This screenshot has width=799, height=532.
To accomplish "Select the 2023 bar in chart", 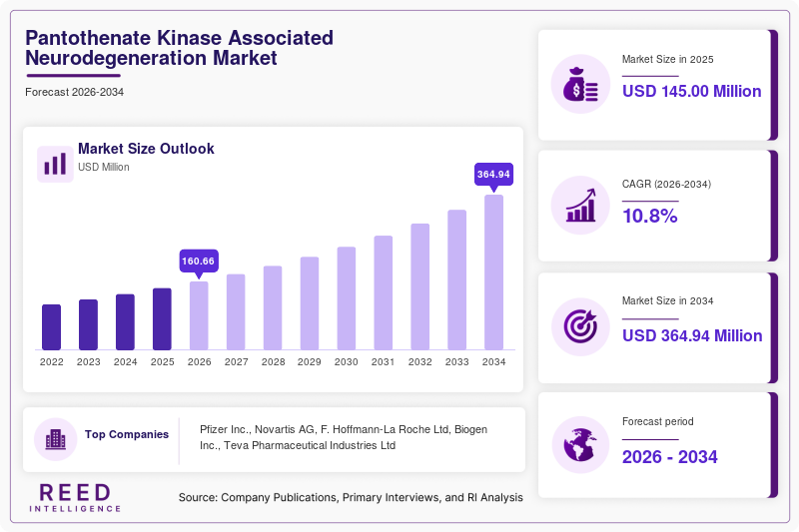I will pos(88,324).
